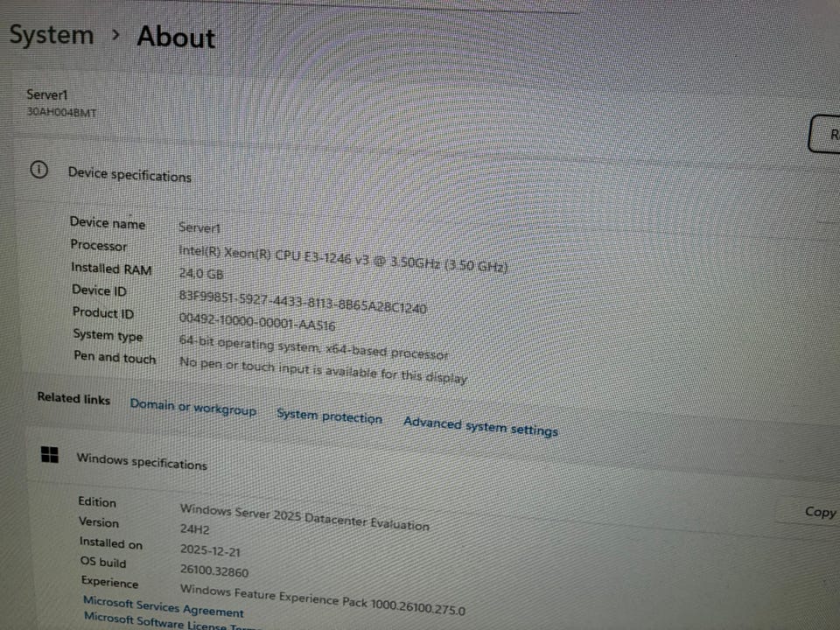Select the Version value 24H2
This screenshot has width=840, height=630.
pyautogui.click(x=194, y=529)
